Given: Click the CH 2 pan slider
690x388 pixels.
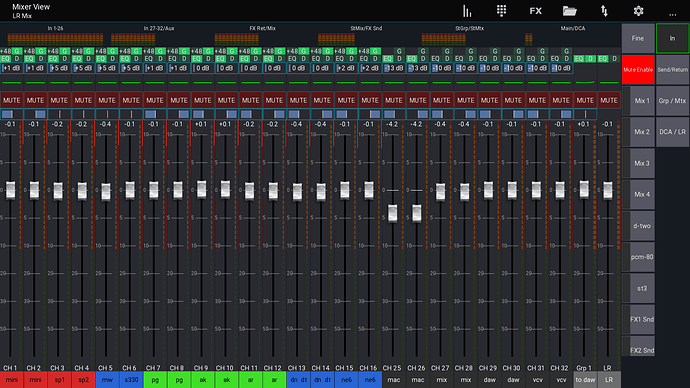Looking at the screenshot, I should [x=35, y=114].
